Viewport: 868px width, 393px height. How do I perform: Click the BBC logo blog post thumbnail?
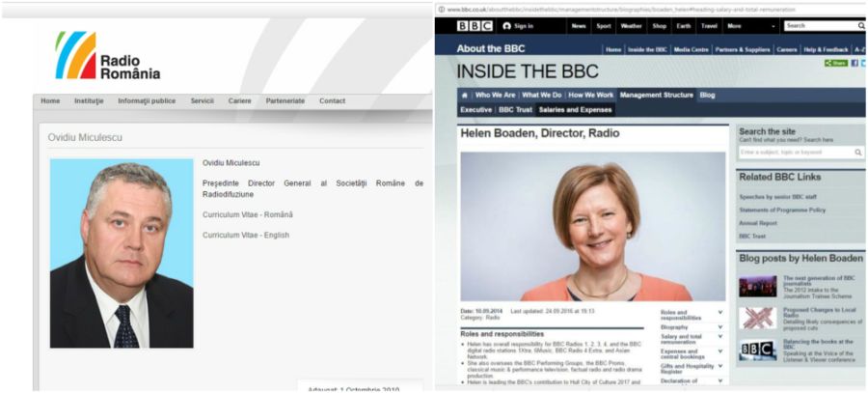pyautogui.click(x=757, y=350)
